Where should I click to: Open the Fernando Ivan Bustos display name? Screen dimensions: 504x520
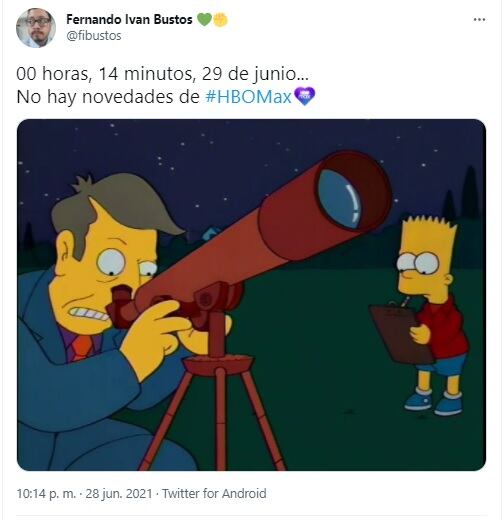(x=129, y=19)
